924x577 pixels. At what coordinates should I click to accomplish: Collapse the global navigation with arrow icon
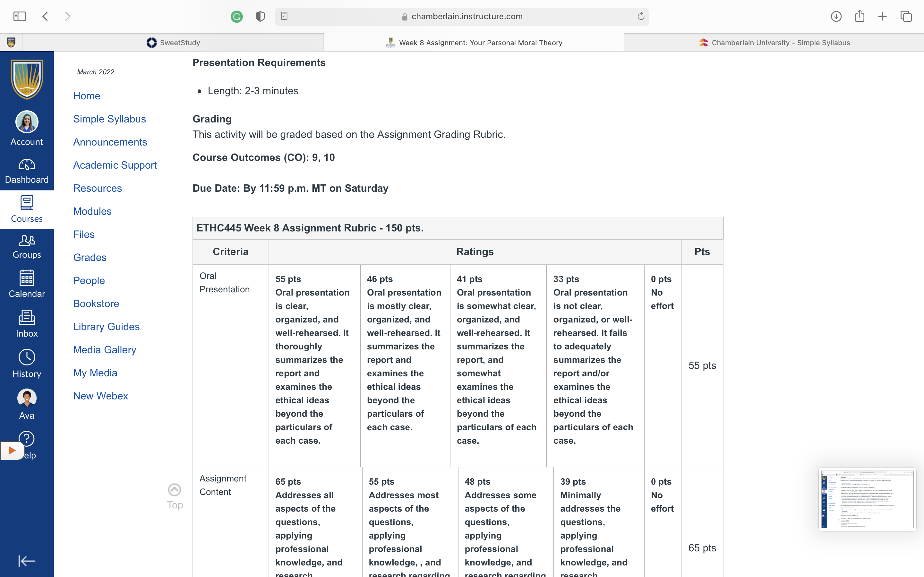pyautogui.click(x=27, y=561)
